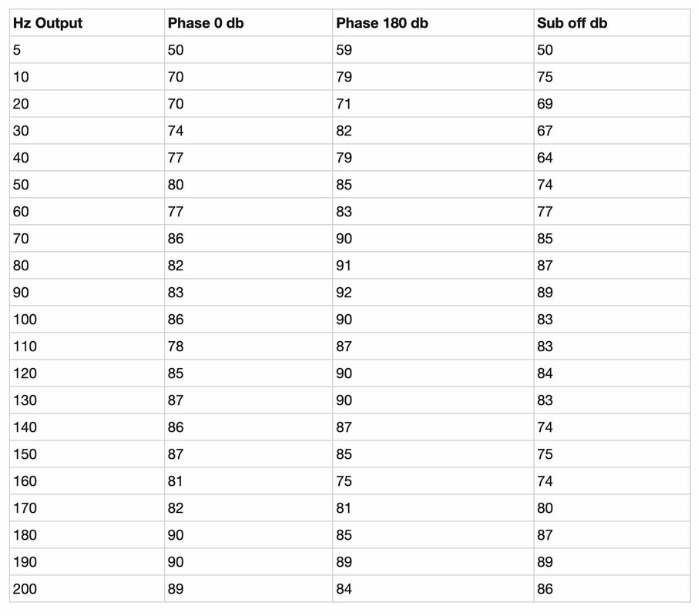Select the Sub off value for 40 Hz
Image resolution: width=698 pixels, height=616 pixels.
pyautogui.click(x=612, y=157)
